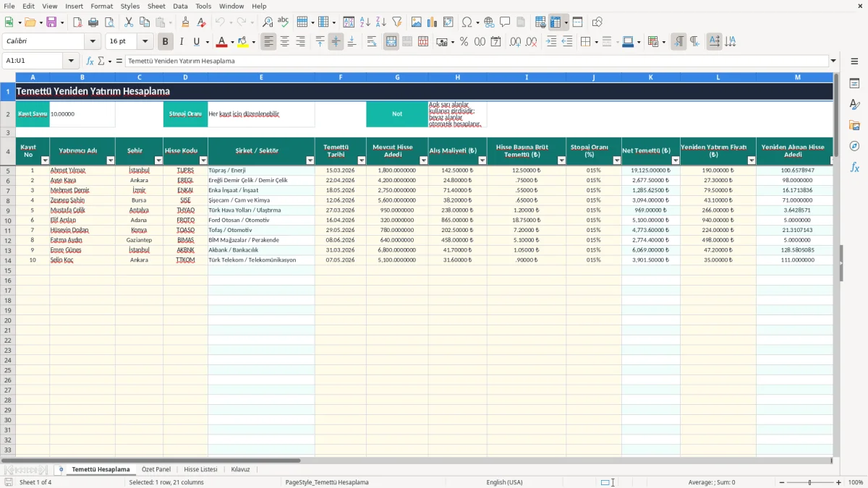Insert Image icon in toolbar
This screenshot has width=868, height=488.
pyautogui.click(x=417, y=22)
